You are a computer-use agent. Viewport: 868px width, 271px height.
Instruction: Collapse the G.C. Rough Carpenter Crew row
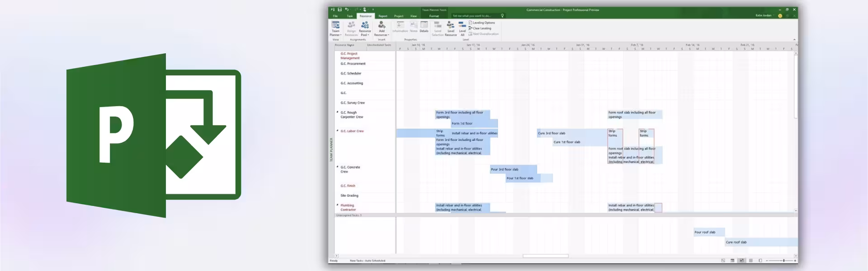pos(337,112)
